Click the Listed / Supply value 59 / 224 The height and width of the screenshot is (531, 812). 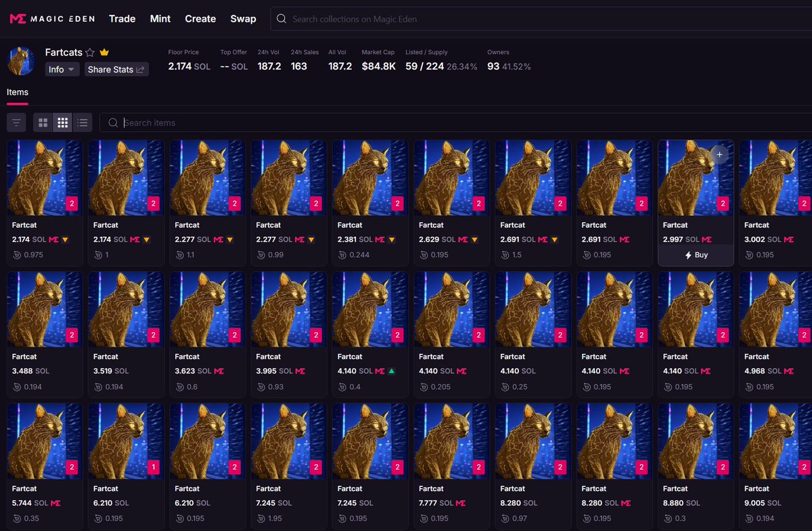425,66
